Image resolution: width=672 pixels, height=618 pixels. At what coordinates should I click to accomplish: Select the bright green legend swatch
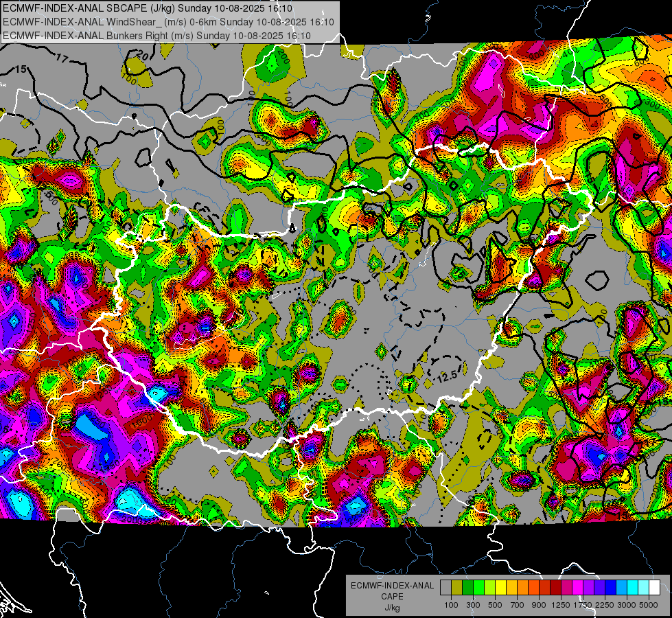pyautogui.click(x=478, y=587)
